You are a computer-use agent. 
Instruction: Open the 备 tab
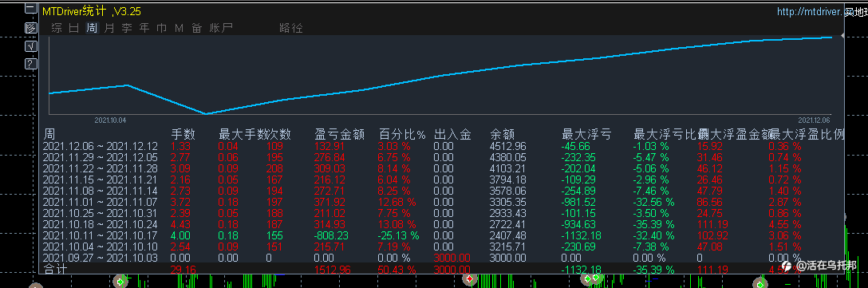pyautogui.click(x=196, y=28)
